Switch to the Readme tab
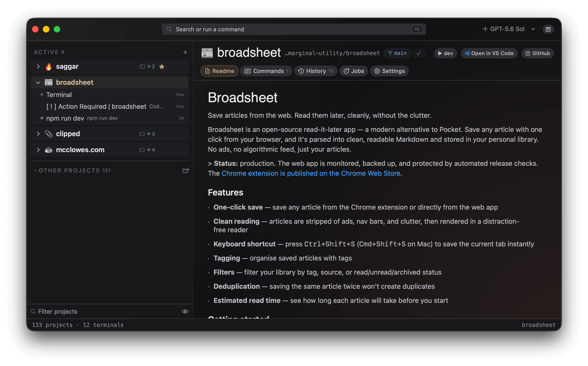588x366 pixels. click(219, 71)
